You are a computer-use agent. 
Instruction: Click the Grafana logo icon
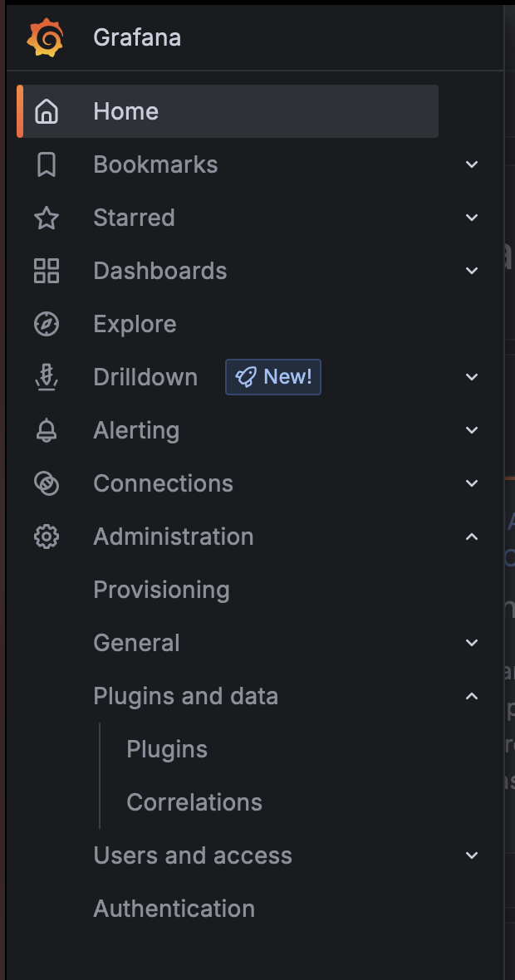(x=45, y=37)
